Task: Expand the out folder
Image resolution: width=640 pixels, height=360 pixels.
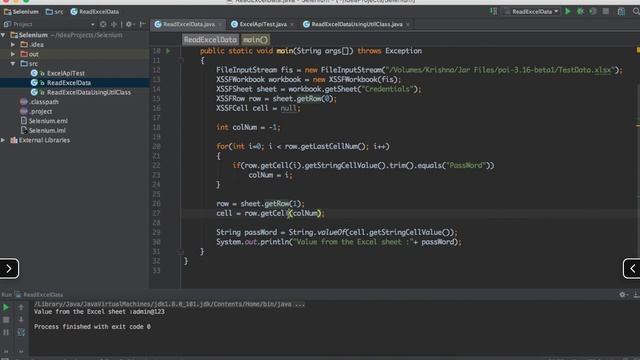Action: coord(13,54)
